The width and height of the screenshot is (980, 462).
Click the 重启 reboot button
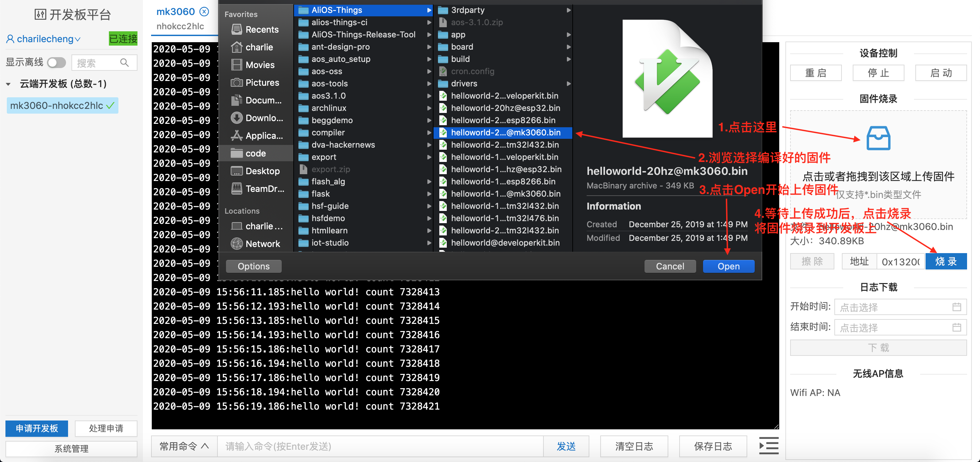[815, 72]
